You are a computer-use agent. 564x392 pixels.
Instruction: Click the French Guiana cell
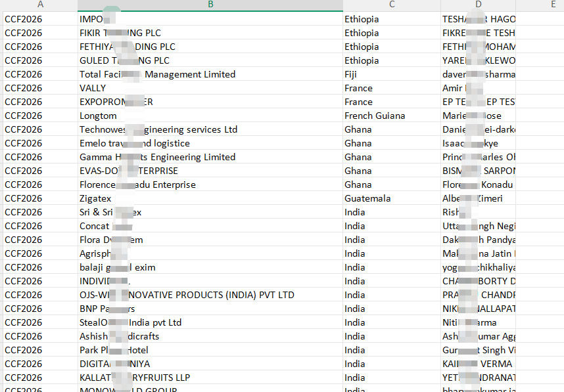pyautogui.click(x=391, y=116)
